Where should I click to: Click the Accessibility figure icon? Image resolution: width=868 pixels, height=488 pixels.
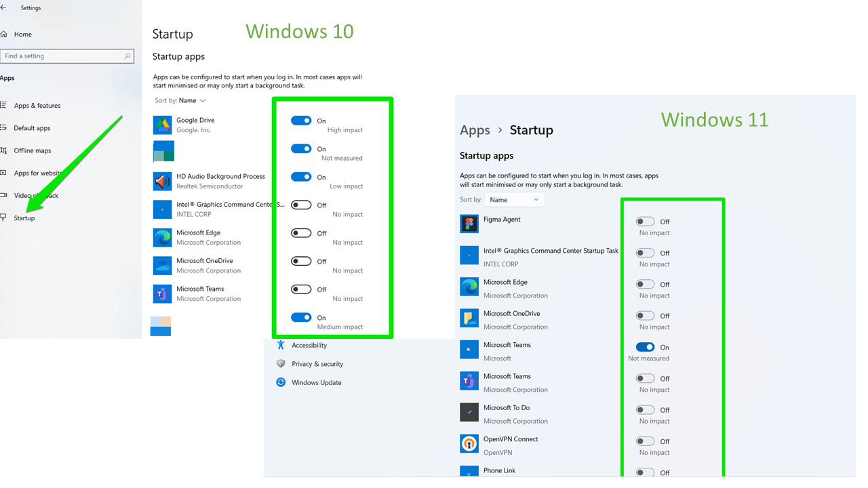tap(281, 345)
